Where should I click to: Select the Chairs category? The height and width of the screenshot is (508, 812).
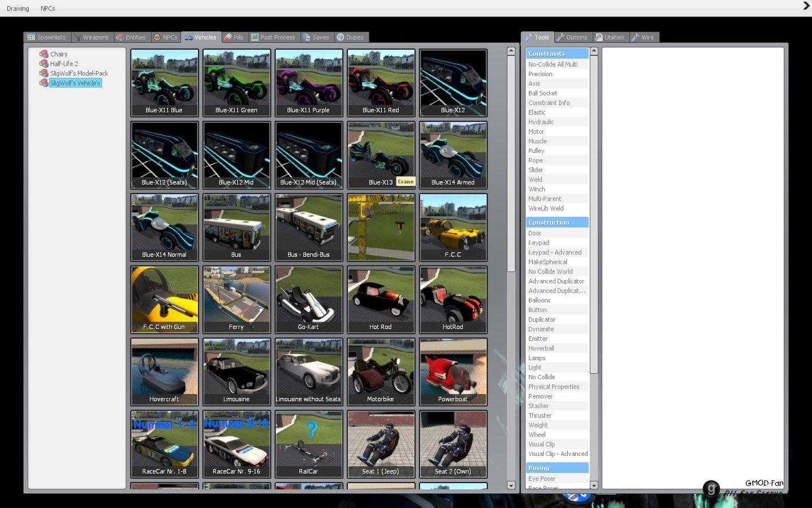click(x=59, y=54)
